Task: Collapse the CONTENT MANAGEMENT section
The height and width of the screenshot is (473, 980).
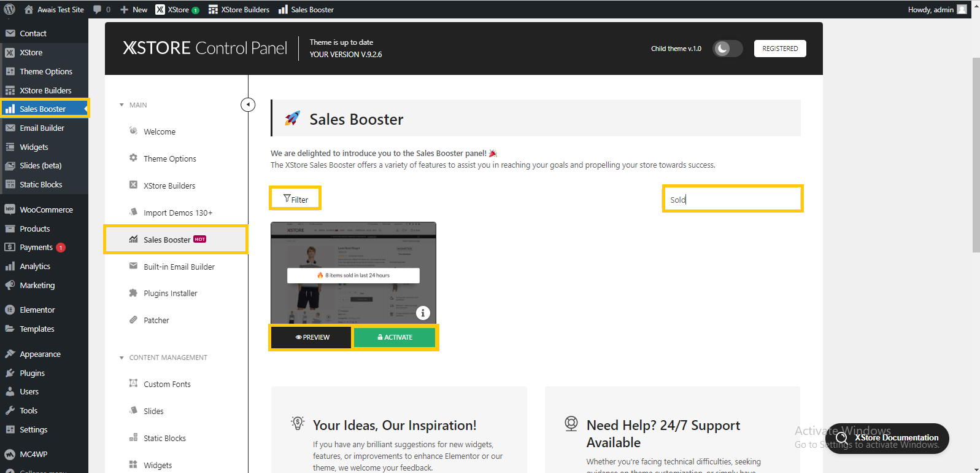Action: [163, 358]
